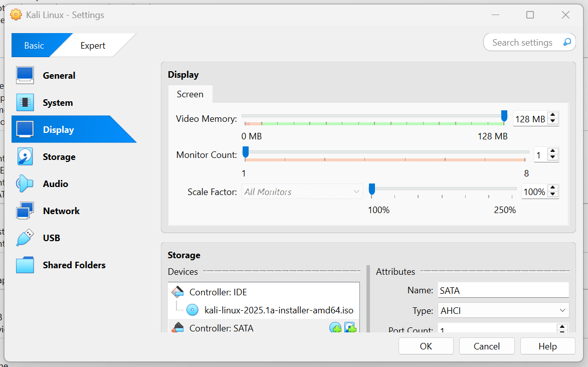
Task: Select kali-linux-2025.1a-installer-amd64.iso entry
Action: point(264,310)
